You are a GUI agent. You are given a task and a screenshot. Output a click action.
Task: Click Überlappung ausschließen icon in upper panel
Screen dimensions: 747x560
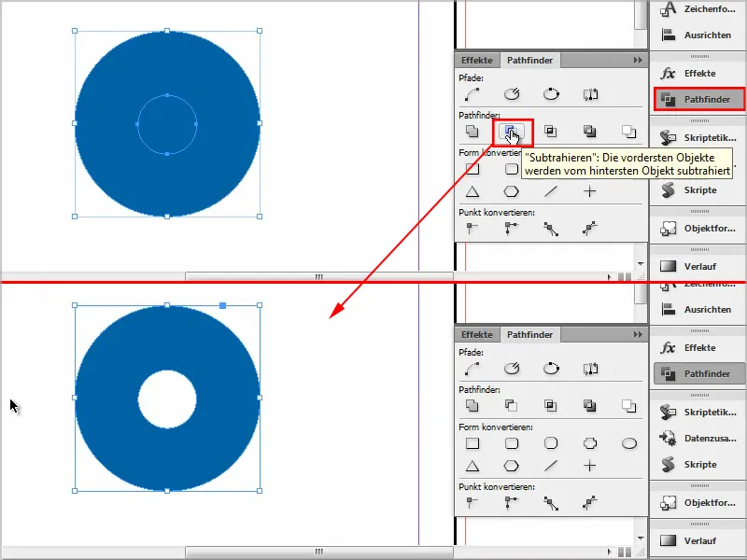(590, 132)
